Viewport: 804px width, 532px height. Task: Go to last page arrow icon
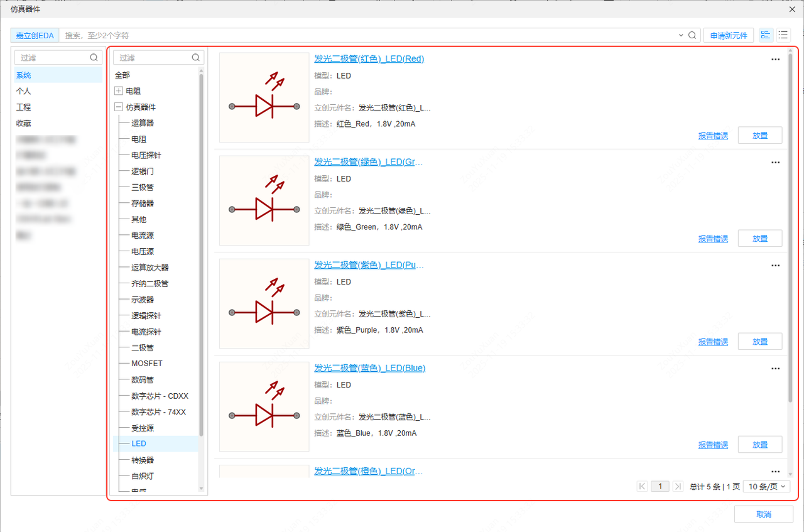coord(678,486)
